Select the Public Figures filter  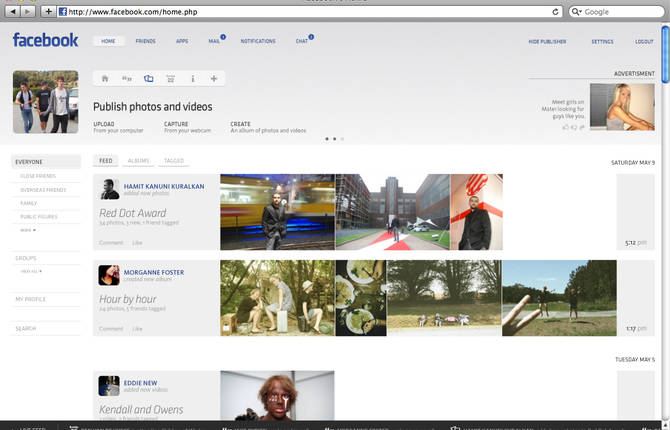click(x=39, y=217)
